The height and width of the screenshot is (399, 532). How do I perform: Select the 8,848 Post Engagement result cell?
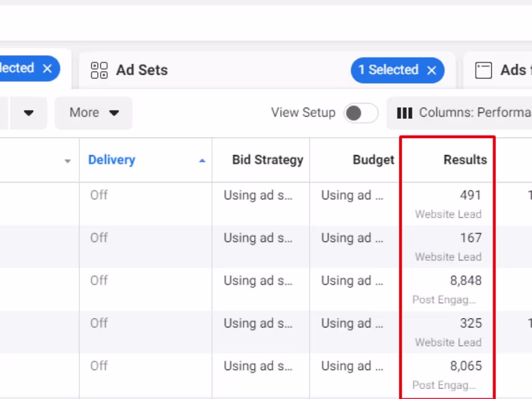[447, 289]
